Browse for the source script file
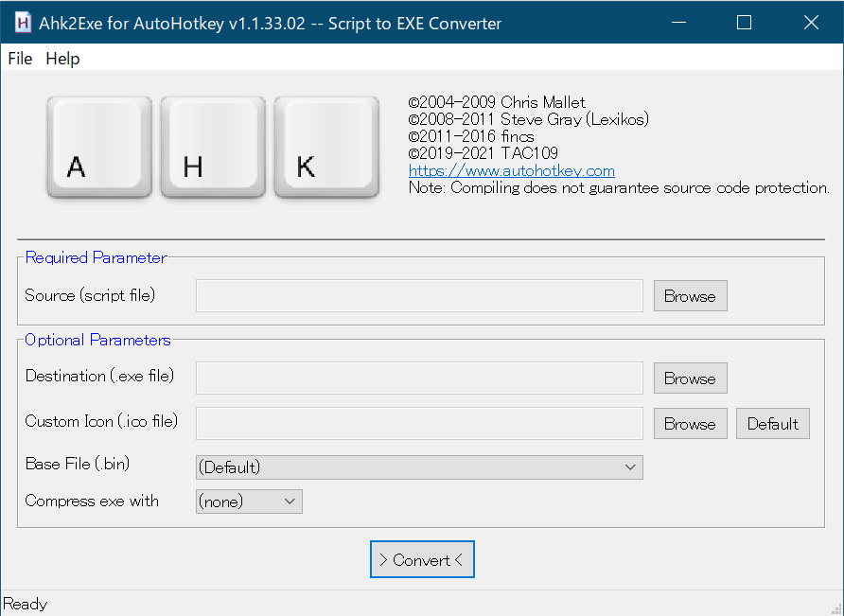This screenshot has height=616, width=844. click(x=690, y=295)
